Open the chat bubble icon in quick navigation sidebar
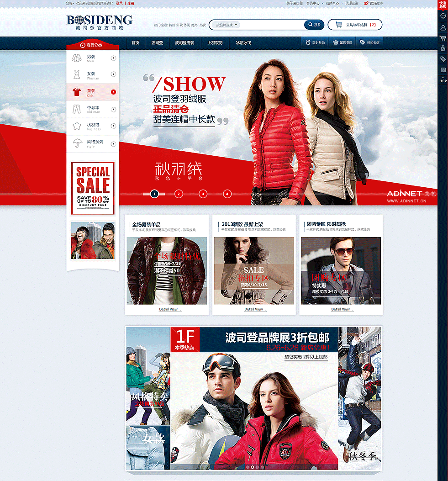 pos(443,16)
